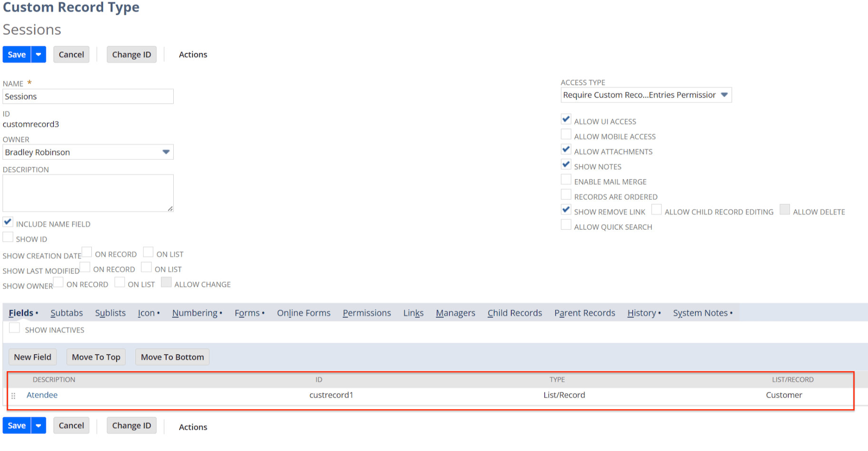Switch to the Permissions tab
The height and width of the screenshot is (451, 868).
[366, 313]
